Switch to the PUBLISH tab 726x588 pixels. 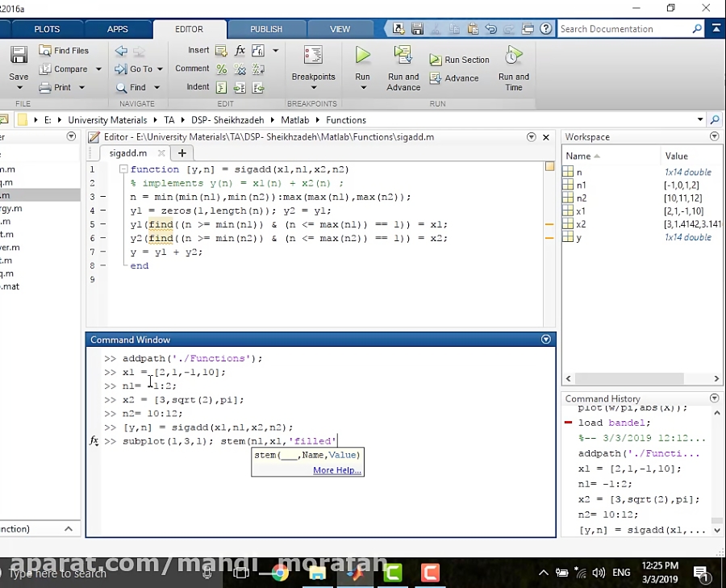click(x=266, y=29)
